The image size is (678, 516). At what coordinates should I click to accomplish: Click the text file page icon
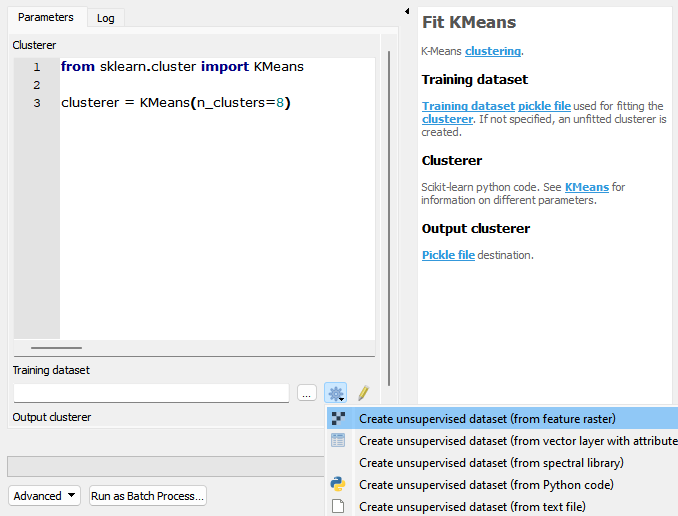338,506
